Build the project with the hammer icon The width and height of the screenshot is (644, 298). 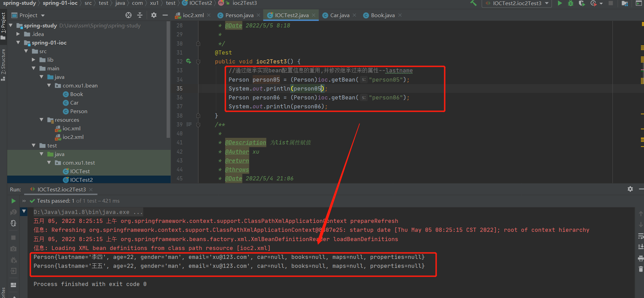[x=473, y=3]
